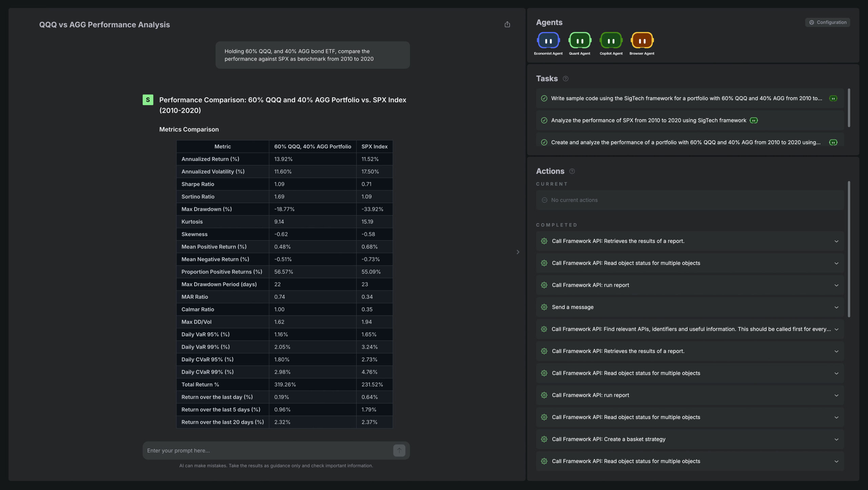
Task: Click the 'Metric' column header
Action: [x=222, y=147]
